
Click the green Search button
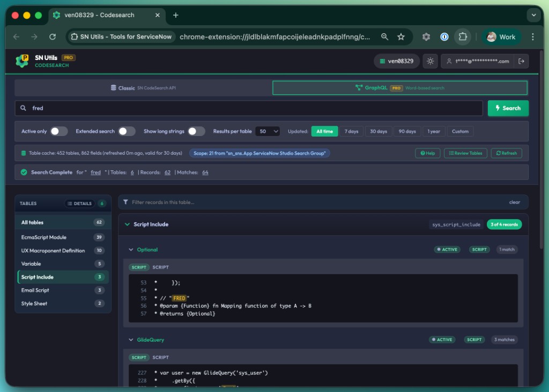click(508, 108)
